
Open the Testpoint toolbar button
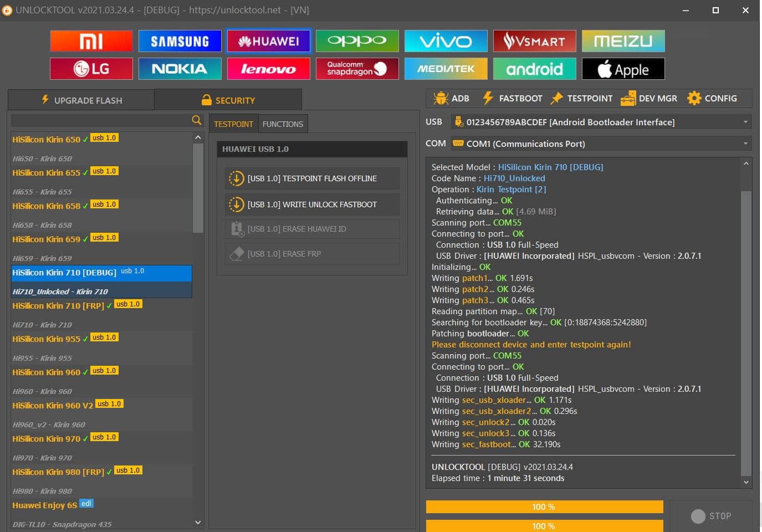[581, 99]
